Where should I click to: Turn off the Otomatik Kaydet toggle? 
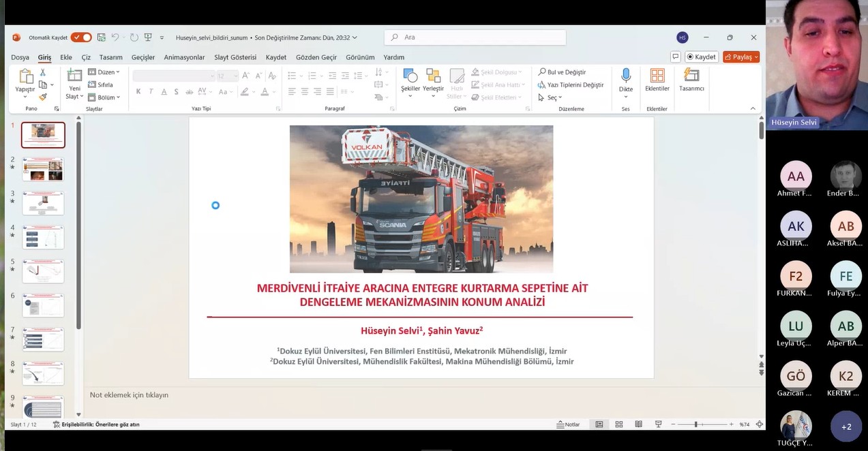(x=80, y=37)
